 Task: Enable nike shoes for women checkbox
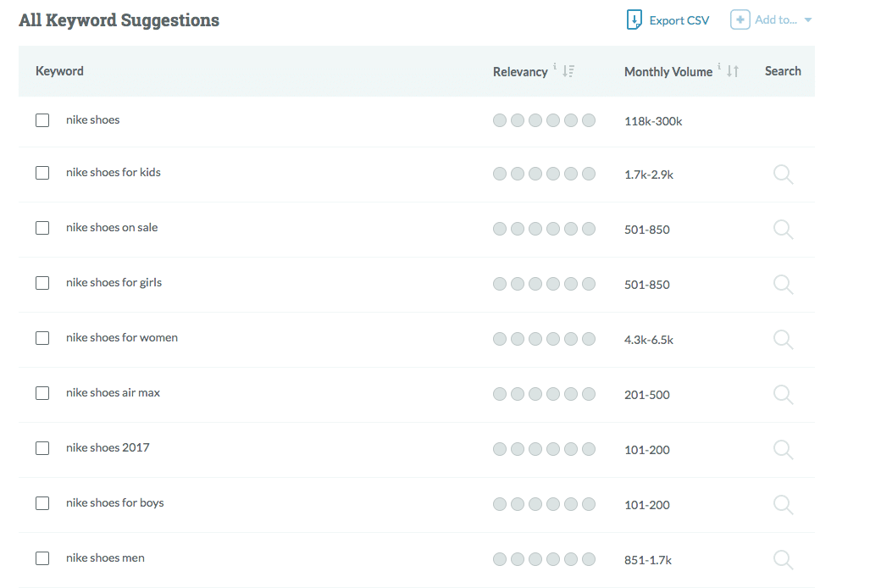[42, 338]
